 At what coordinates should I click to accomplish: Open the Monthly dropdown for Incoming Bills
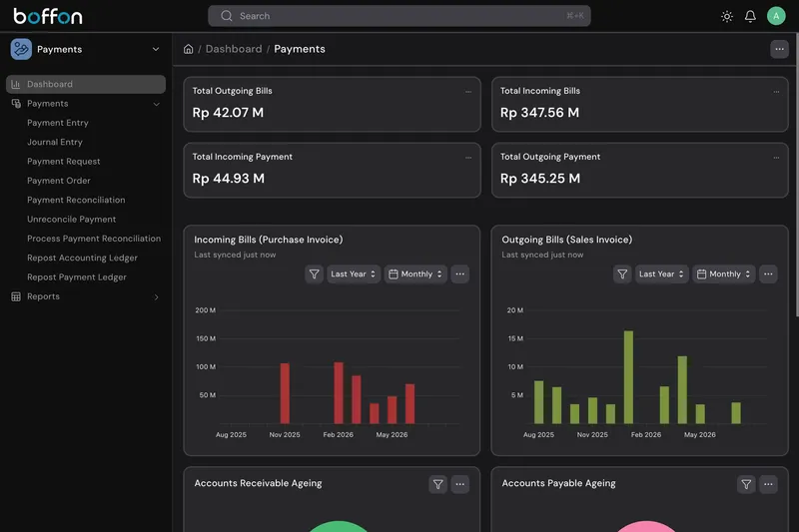pos(415,273)
